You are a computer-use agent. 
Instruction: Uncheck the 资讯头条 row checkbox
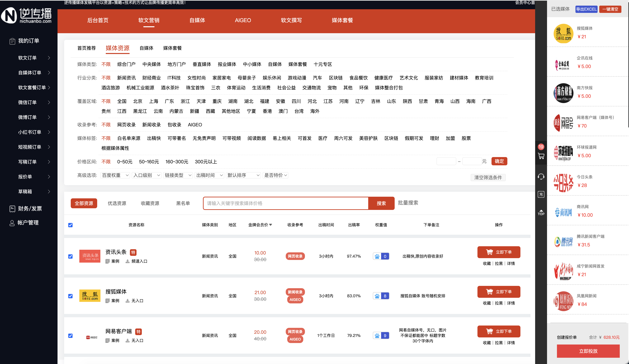pyautogui.click(x=70, y=256)
